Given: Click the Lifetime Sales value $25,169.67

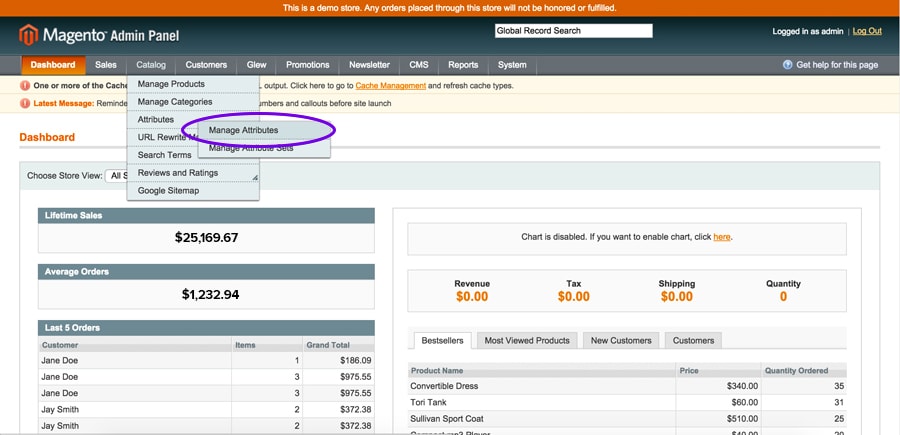Looking at the screenshot, I should click(207, 238).
